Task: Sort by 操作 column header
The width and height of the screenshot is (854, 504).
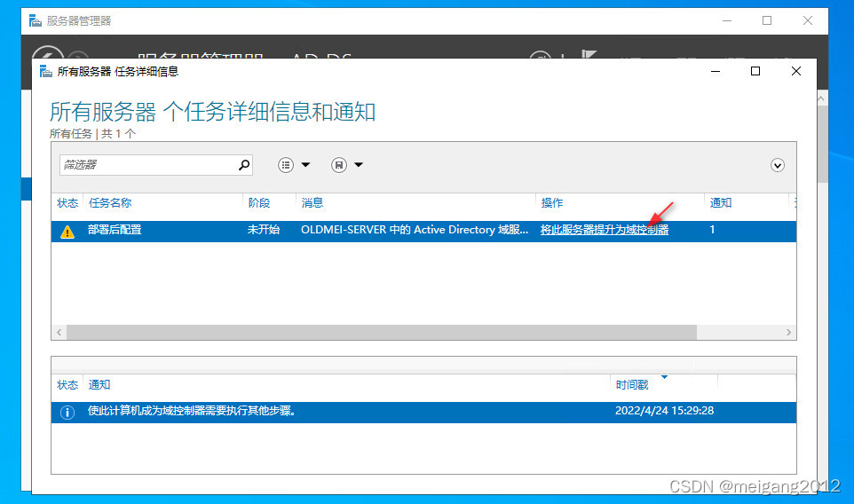Action: tap(551, 203)
